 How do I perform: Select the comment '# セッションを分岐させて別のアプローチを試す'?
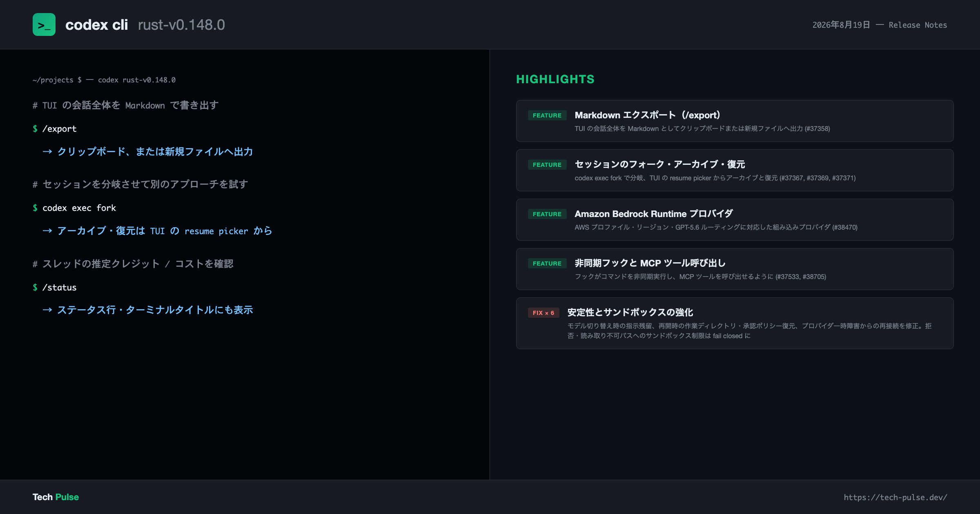click(140, 184)
